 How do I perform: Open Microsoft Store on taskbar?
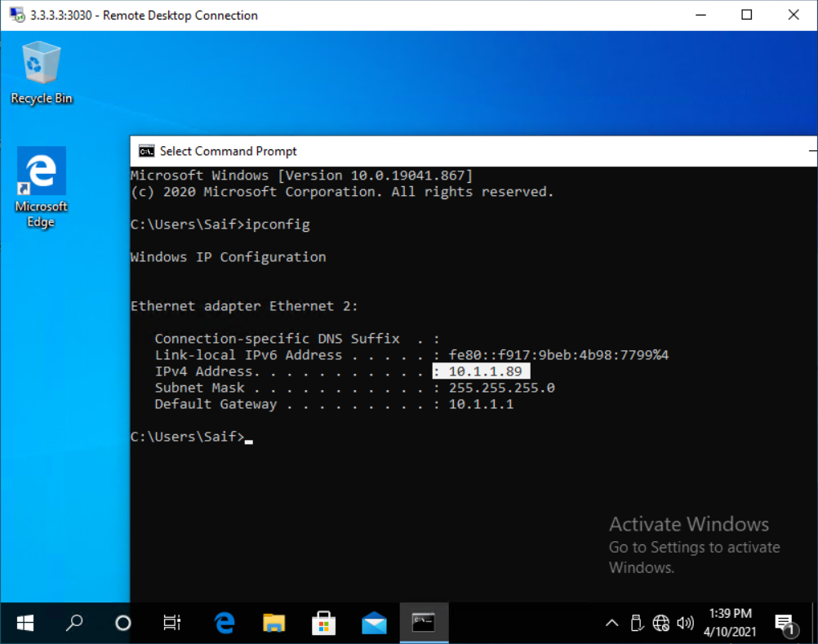tap(323, 623)
